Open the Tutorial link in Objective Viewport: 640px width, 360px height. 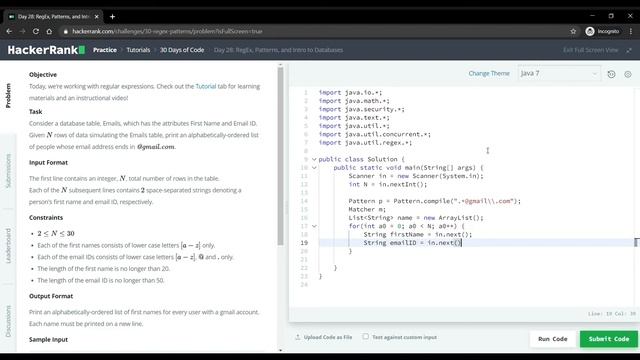coord(206,86)
